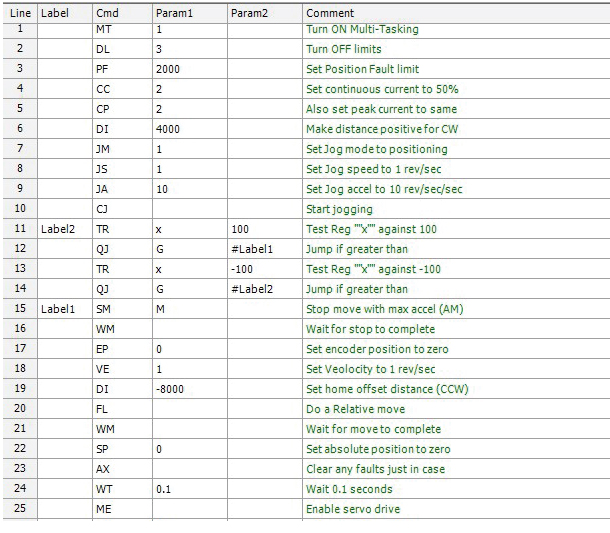Click the WT wait time 0.1 cell

coord(190,489)
